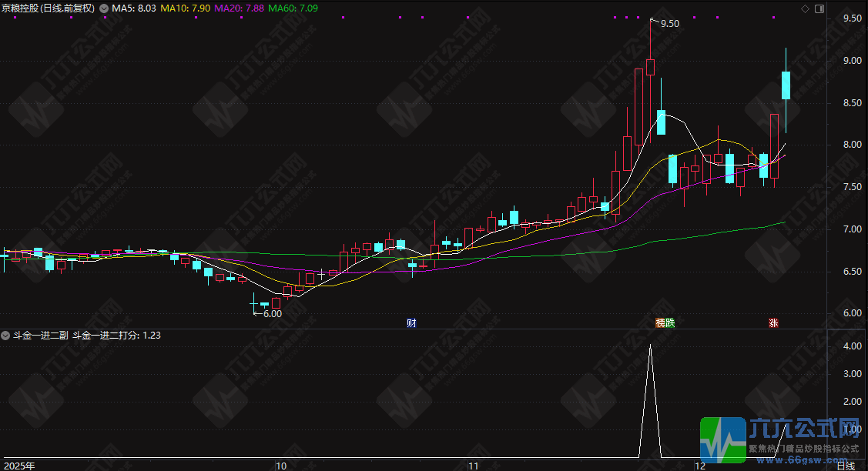Click the diamond icon at chart top-right

(x=805, y=8)
